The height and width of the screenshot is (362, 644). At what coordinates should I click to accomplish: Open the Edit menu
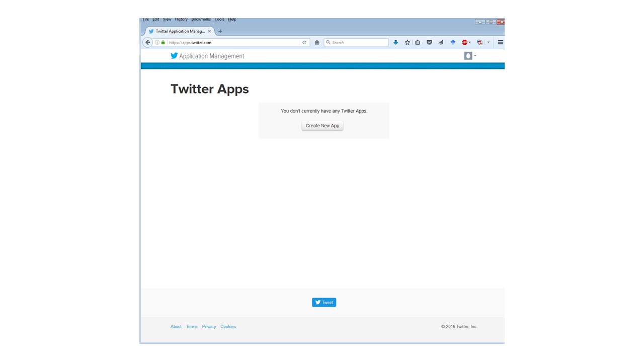tap(156, 20)
